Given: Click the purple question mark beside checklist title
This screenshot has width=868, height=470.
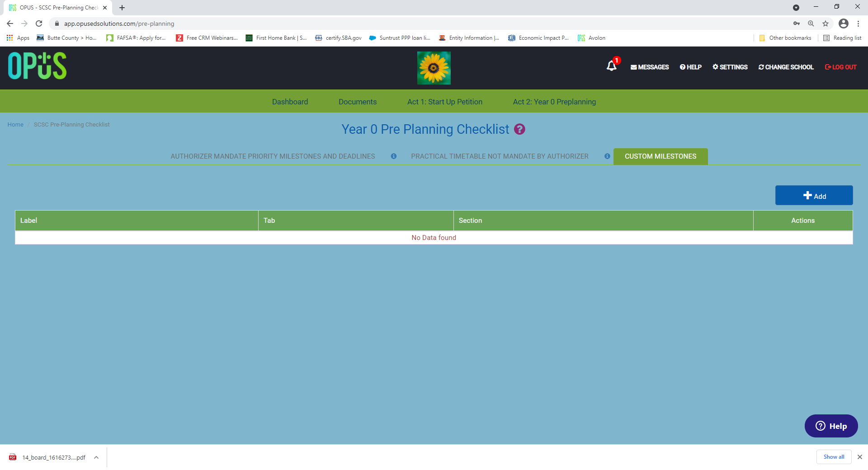Looking at the screenshot, I should (x=520, y=129).
